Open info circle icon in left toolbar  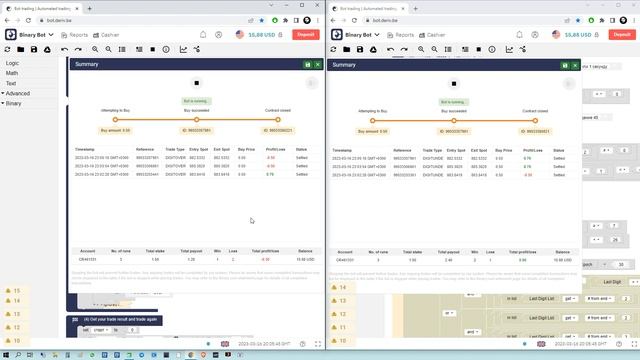166,49
